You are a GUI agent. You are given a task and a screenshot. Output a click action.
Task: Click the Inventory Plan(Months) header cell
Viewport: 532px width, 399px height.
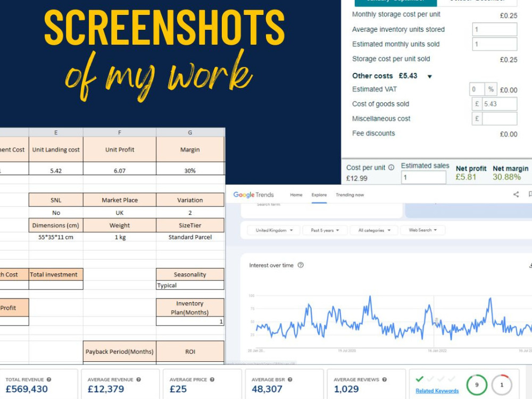coord(190,307)
